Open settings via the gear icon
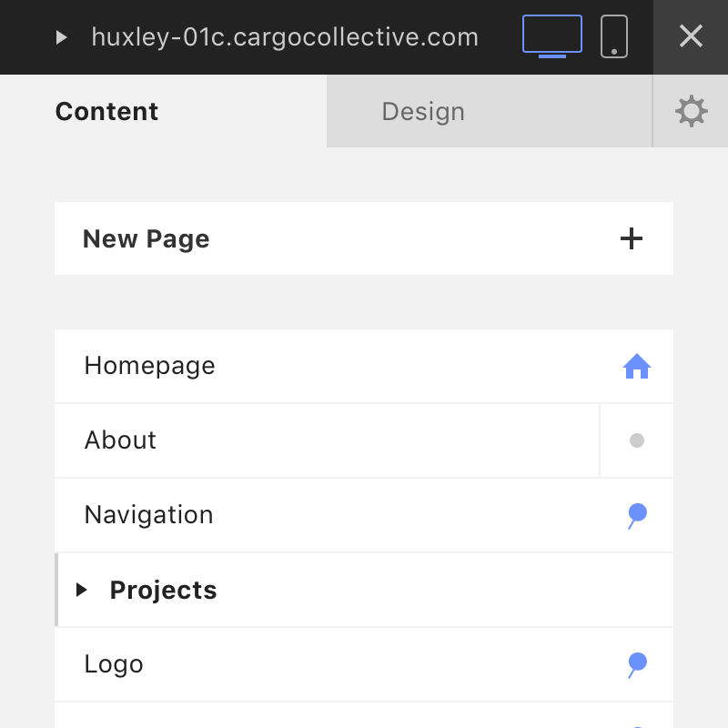 point(691,112)
